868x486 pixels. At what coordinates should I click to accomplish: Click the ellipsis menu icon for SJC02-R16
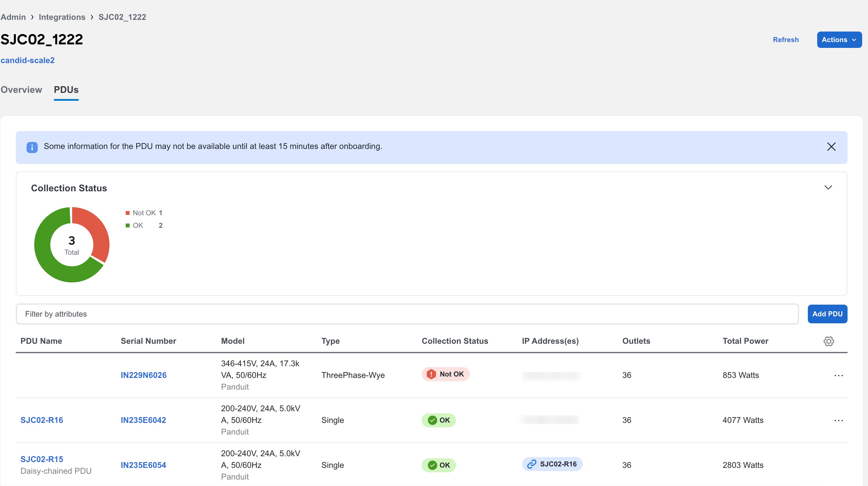[x=838, y=420]
